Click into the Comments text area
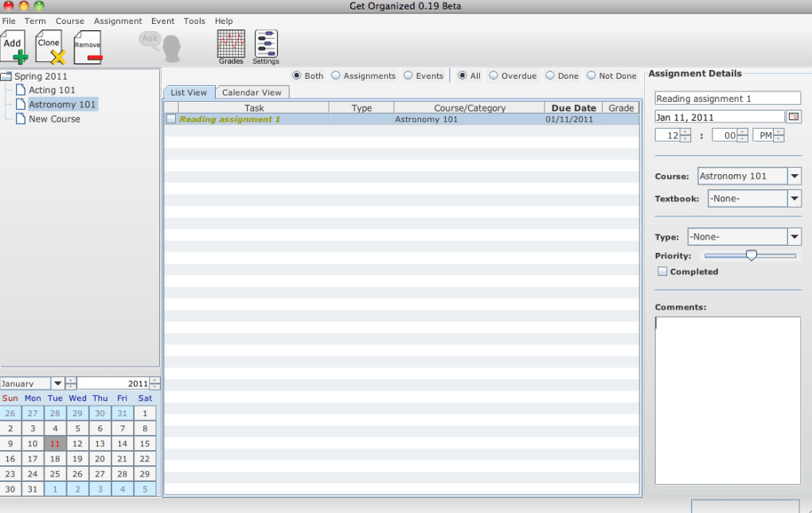Viewport: 812px width, 513px height. tap(728, 401)
